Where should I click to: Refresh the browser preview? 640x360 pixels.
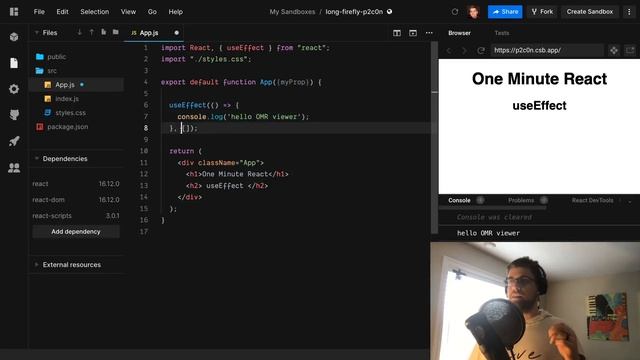pos(481,51)
